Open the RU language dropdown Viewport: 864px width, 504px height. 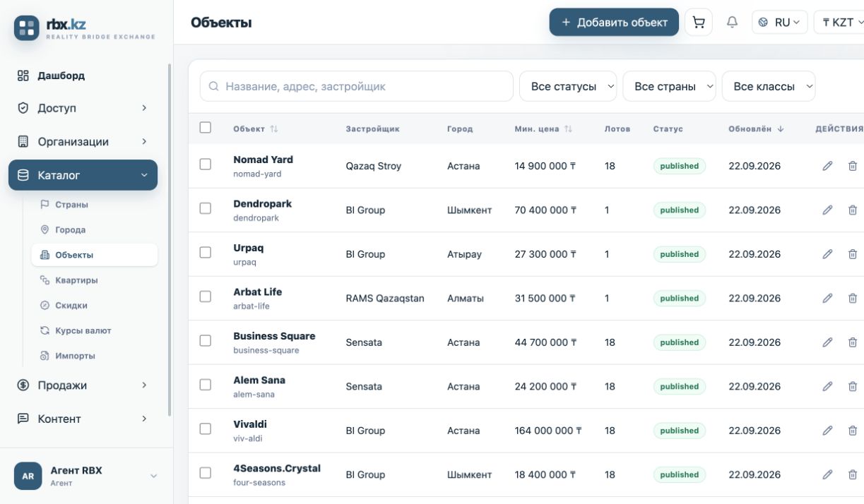tap(779, 23)
